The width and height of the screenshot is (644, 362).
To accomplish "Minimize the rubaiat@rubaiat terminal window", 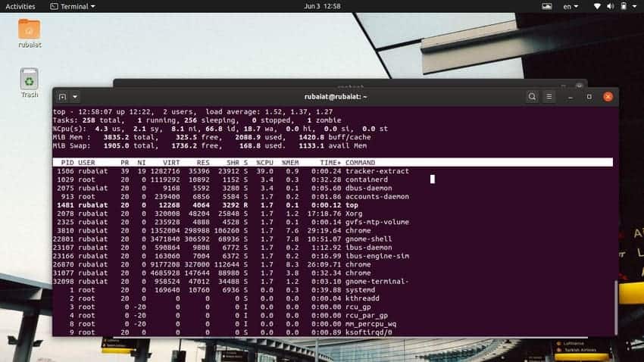I will pos(571,97).
